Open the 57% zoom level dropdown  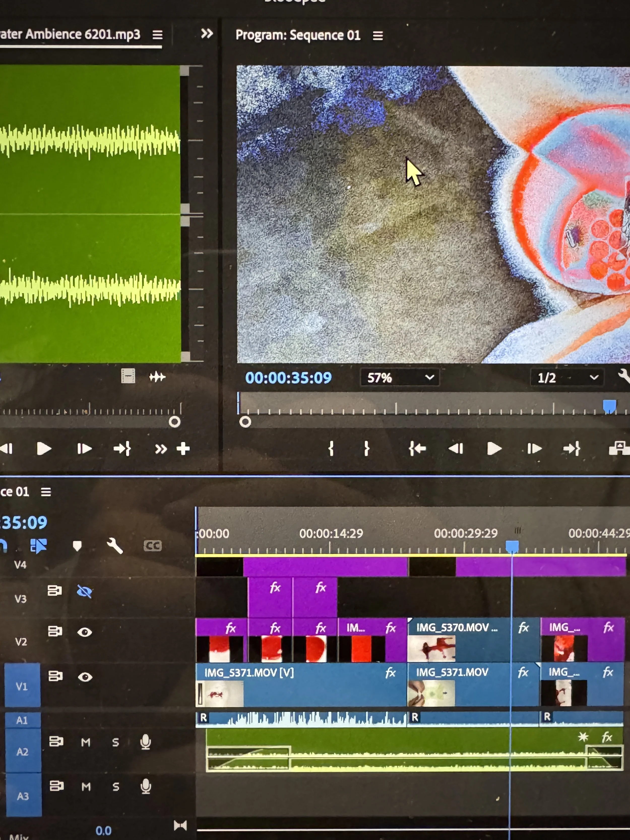coord(399,378)
